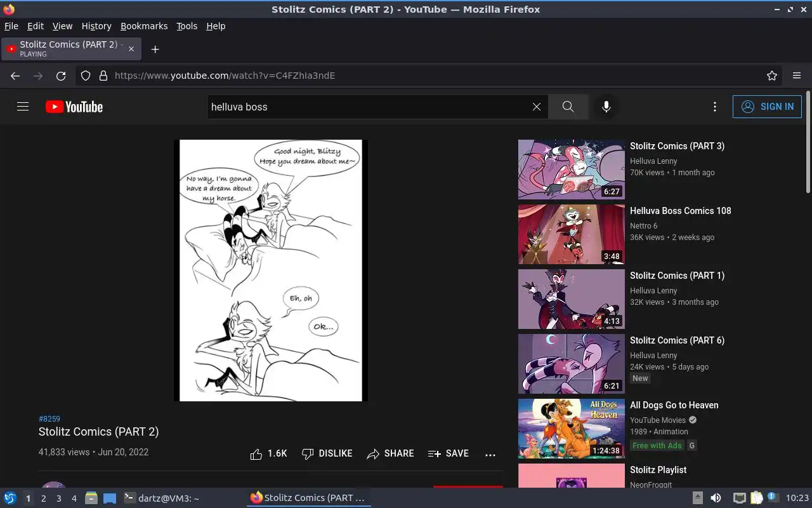The image size is (812, 508).
Task: Run search using the magnifier button
Action: 568,107
